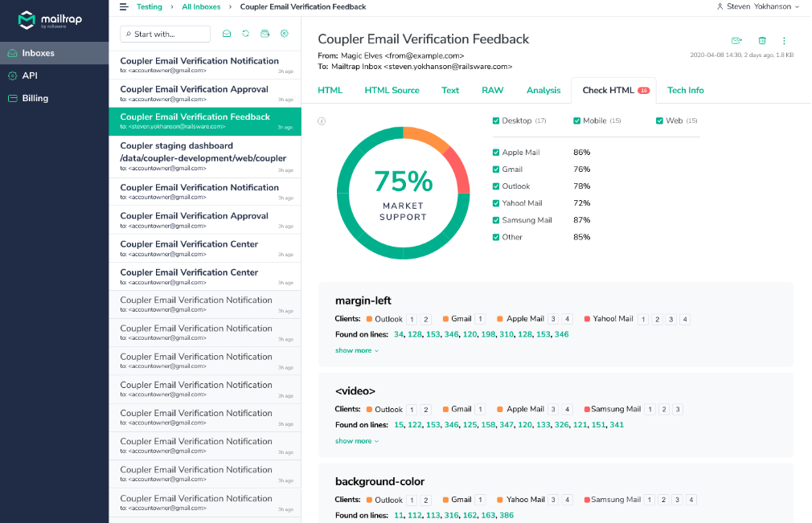Open the RAW tab

click(x=493, y=91)
